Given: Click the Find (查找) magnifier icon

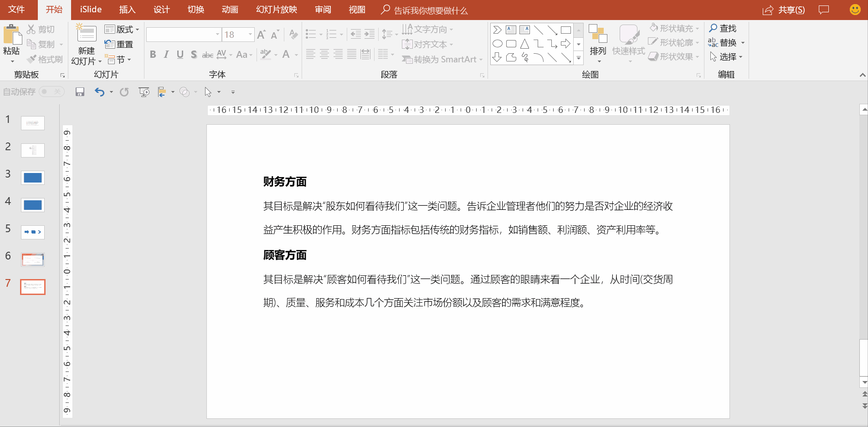Looking at the screenshot, I should (714, 28).
